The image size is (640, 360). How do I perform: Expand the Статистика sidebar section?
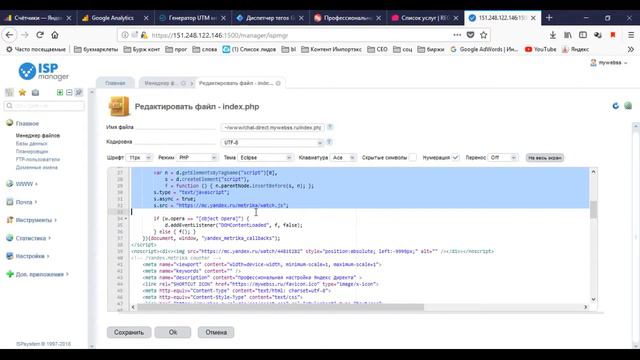click(x=31, y=238)
